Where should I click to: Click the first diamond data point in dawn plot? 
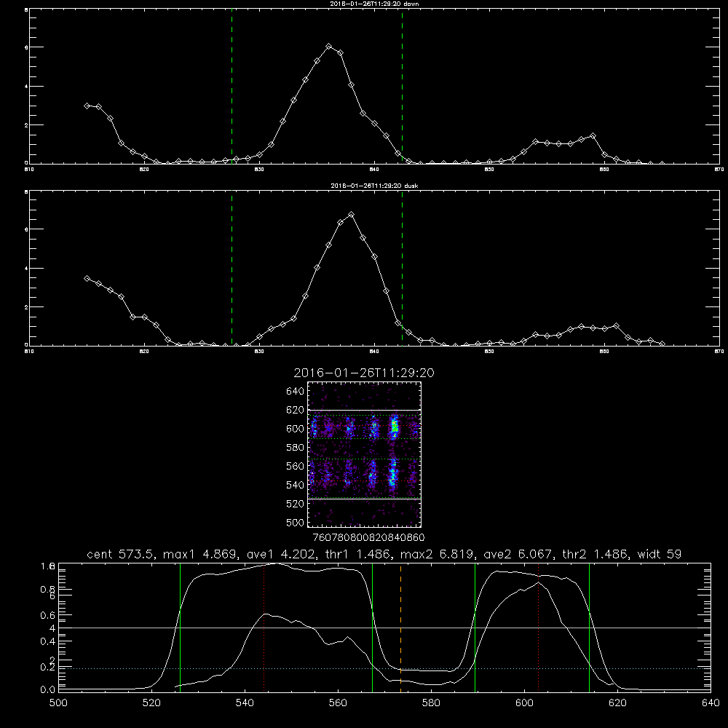[x=87, y=106]
